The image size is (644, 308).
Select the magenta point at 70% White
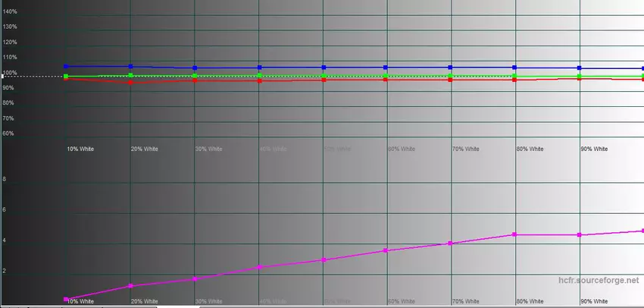pos(451,244)
